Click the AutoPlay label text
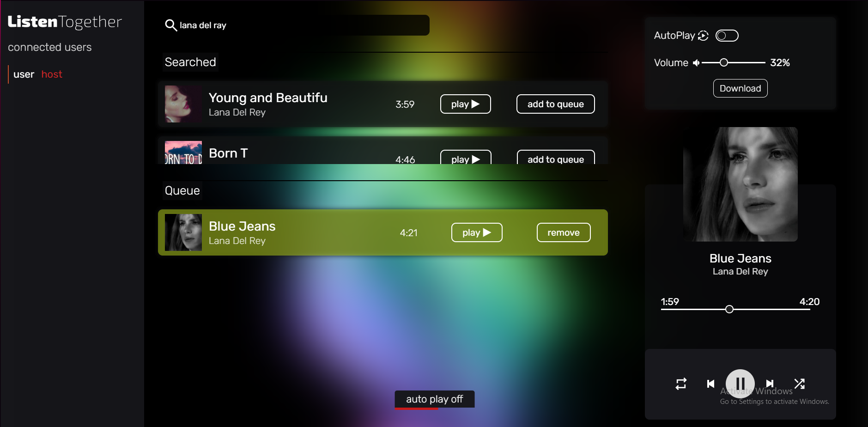868x427 pixels. pyautogui.click(x=674, y=36)
